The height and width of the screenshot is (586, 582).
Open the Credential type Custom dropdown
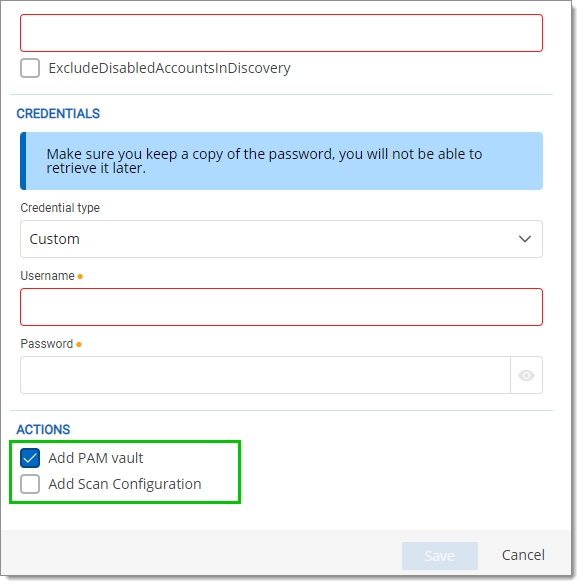pyautogui.click(x=281, y=239)
